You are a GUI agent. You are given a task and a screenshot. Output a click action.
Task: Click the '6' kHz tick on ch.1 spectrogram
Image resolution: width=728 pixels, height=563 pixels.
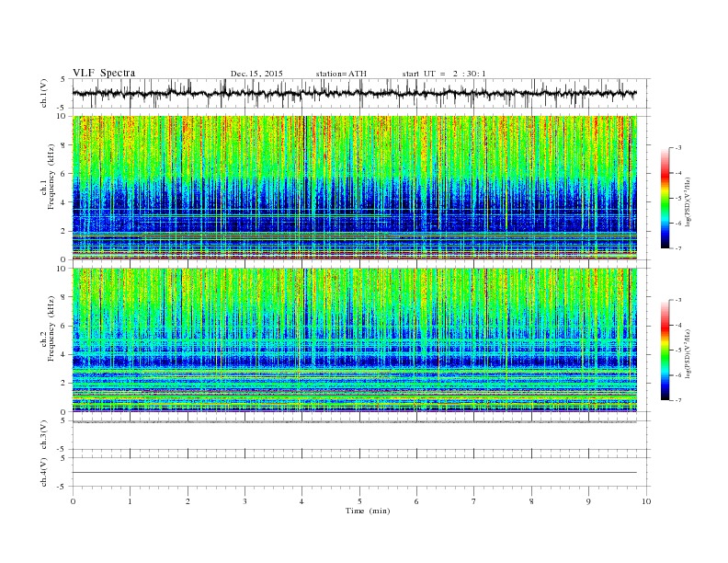pyautogui.click(x=64, y=174)
